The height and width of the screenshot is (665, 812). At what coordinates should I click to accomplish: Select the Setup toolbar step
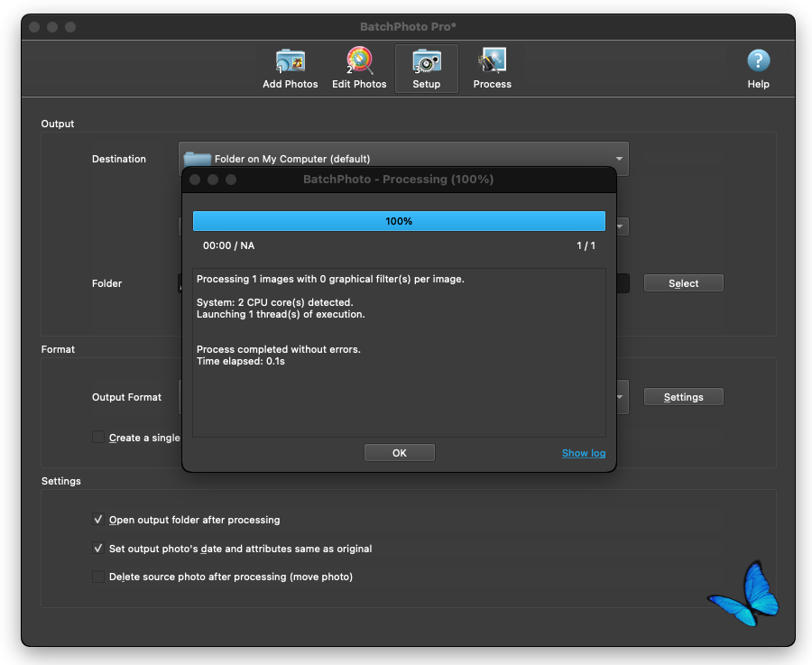point(426,69)
